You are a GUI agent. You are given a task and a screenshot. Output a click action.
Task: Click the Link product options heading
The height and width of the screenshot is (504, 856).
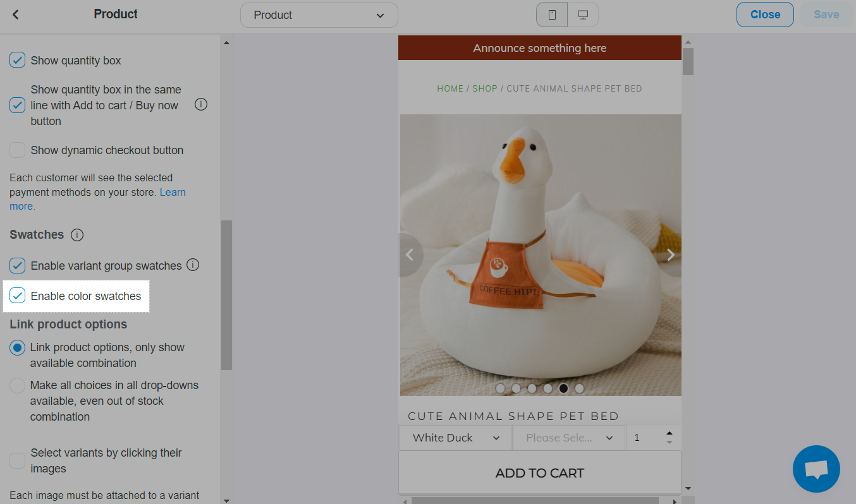pos(68,325)
